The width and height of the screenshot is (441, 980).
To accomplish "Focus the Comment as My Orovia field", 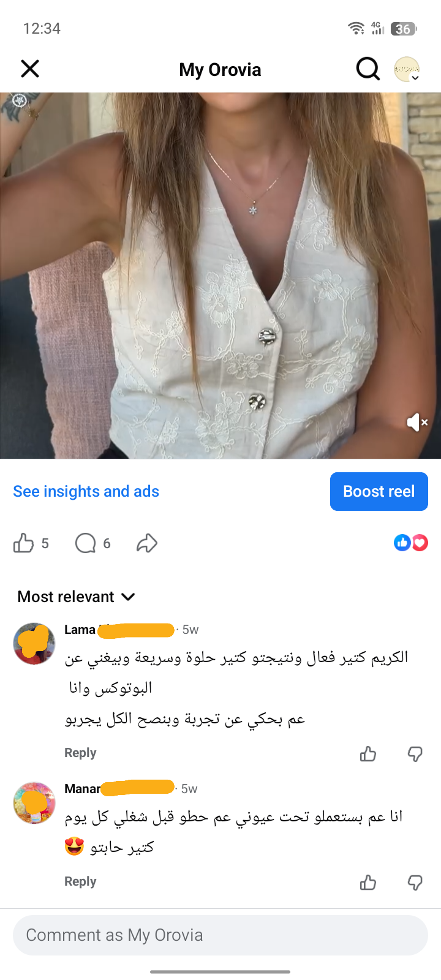I will point(221,935).
